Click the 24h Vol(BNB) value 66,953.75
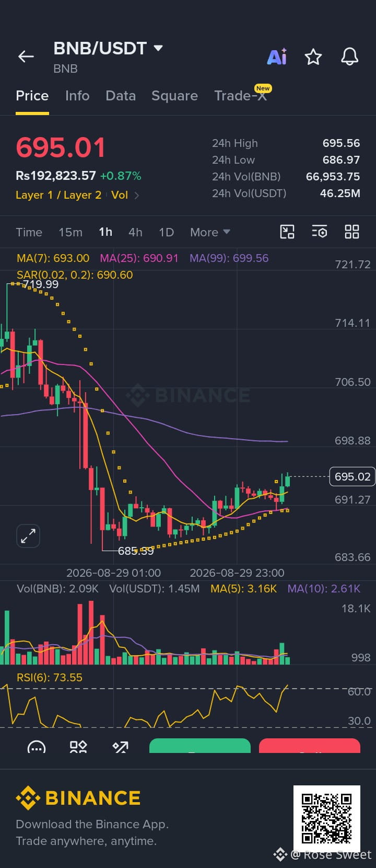The width and height of the screenshot is (376, 868). (x=333, y=177)
